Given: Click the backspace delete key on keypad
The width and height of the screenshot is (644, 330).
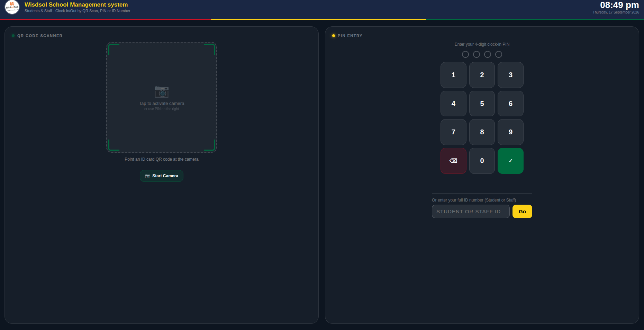Looking at the screenshot, I should pyautogui.click(x=453, y=161).
